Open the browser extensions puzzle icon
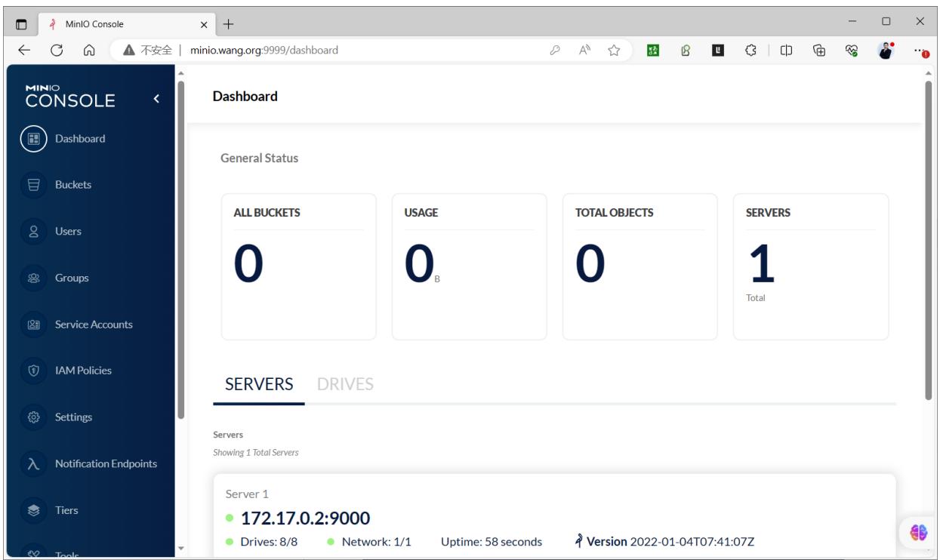The height and width of the screenshot is (560, 940). click(x=750, y=51)
